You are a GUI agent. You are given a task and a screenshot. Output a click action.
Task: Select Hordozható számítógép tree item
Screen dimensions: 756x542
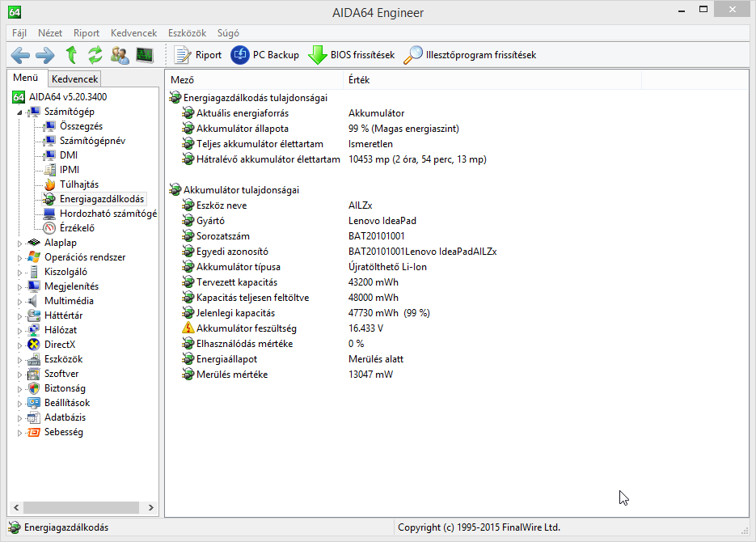(108, 213)
